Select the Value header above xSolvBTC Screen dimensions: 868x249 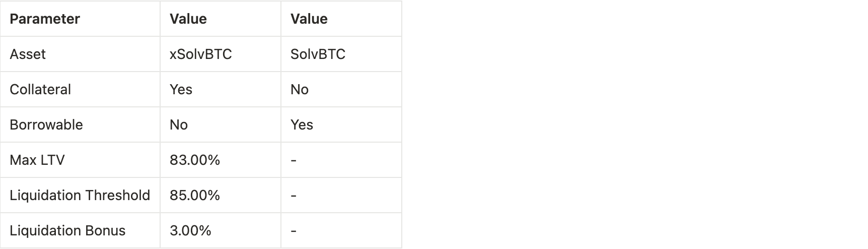(188, 19)
